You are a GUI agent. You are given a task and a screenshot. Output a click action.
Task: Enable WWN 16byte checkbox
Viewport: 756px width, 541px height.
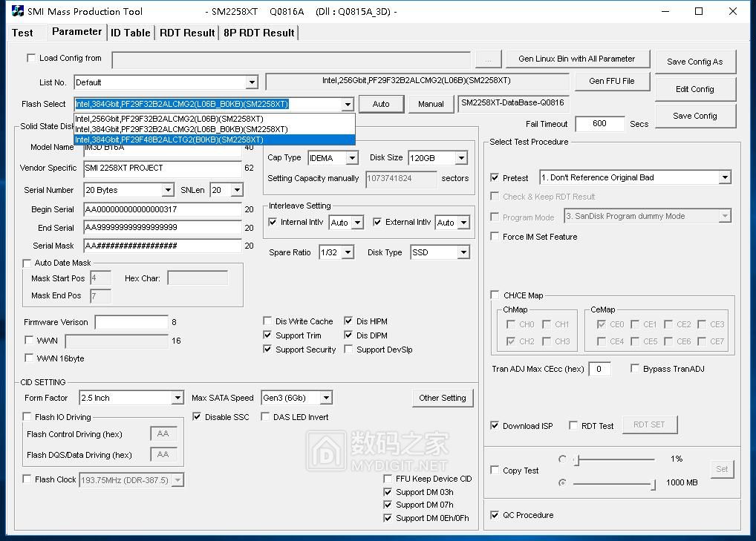(29, 358)
